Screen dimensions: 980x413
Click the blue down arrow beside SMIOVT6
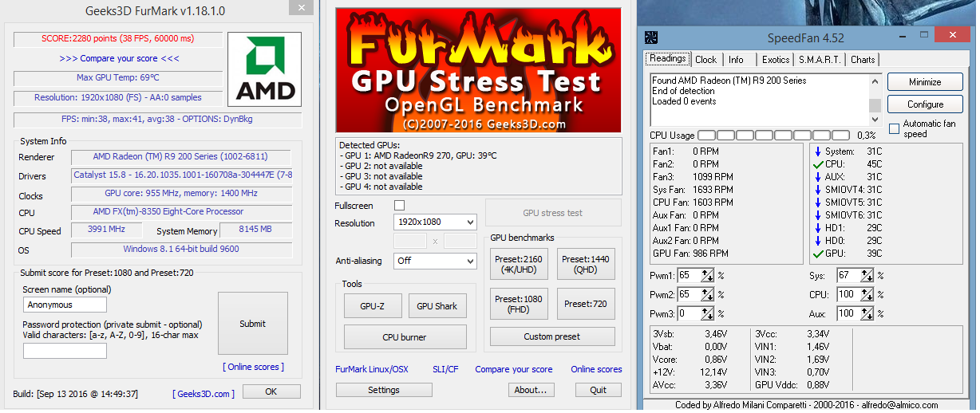818,215
